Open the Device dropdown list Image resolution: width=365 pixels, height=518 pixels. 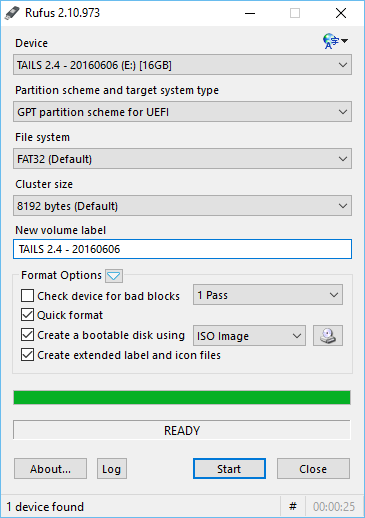(182, 65)
